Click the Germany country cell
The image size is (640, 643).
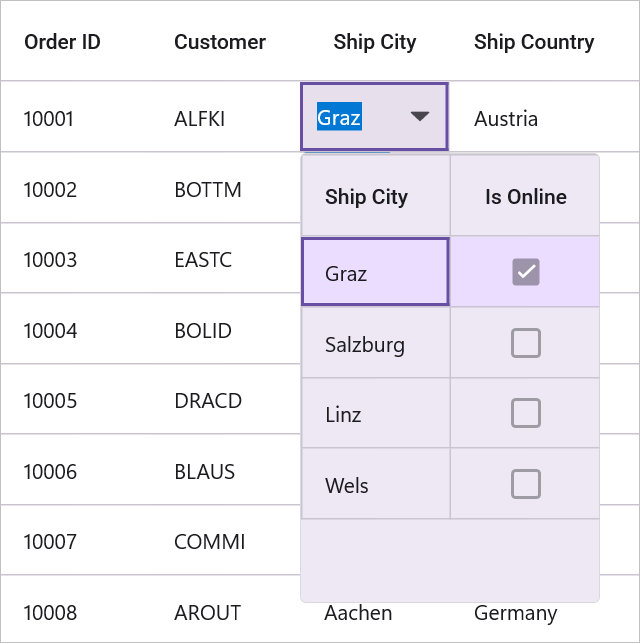coord(516,613)
